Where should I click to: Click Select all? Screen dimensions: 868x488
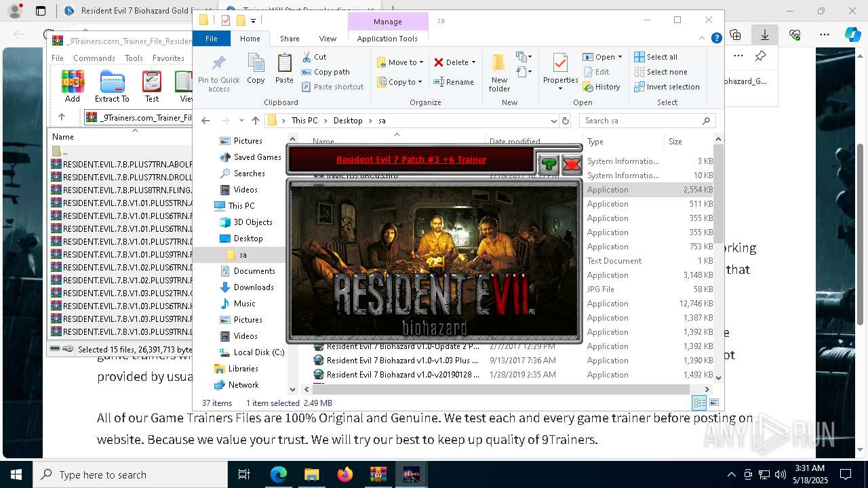pos(656,57)
